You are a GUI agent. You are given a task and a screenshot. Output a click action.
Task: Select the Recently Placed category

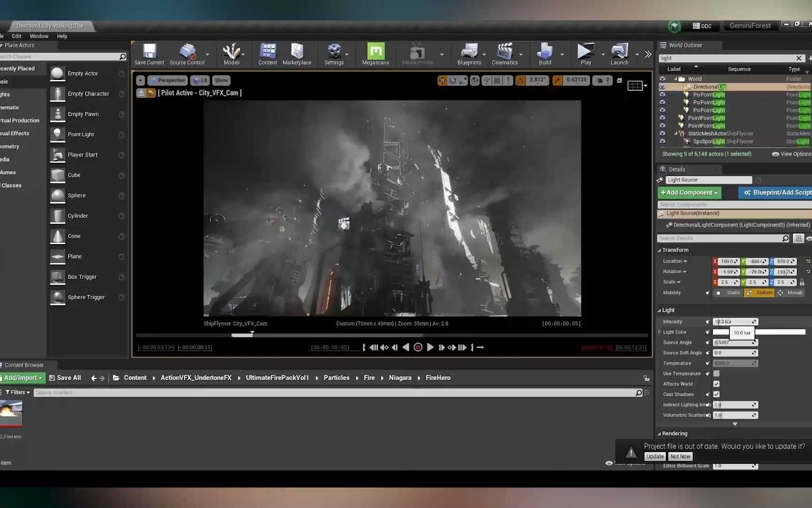point(17,69)
